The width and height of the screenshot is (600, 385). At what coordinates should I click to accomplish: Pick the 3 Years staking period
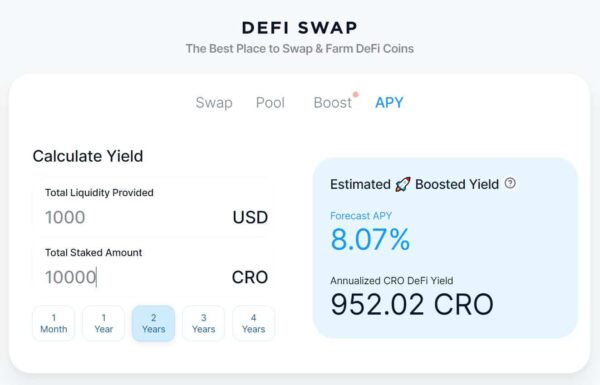[204, 323]
